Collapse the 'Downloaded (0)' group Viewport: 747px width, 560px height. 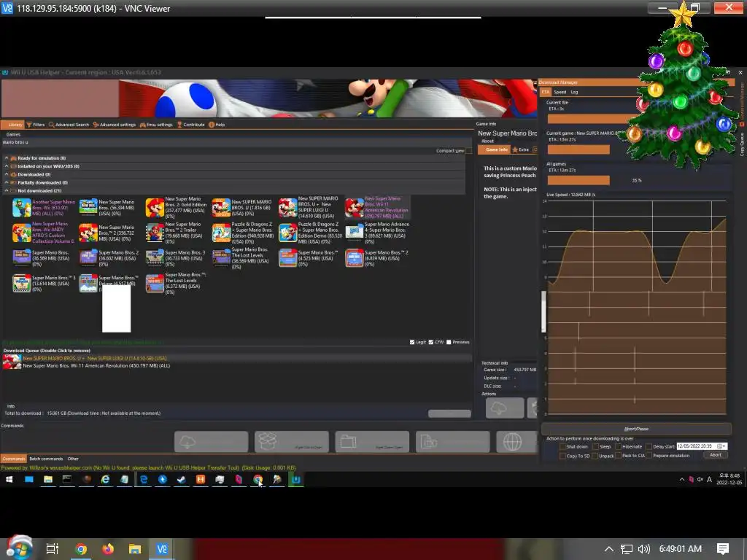tap(7, 174)
